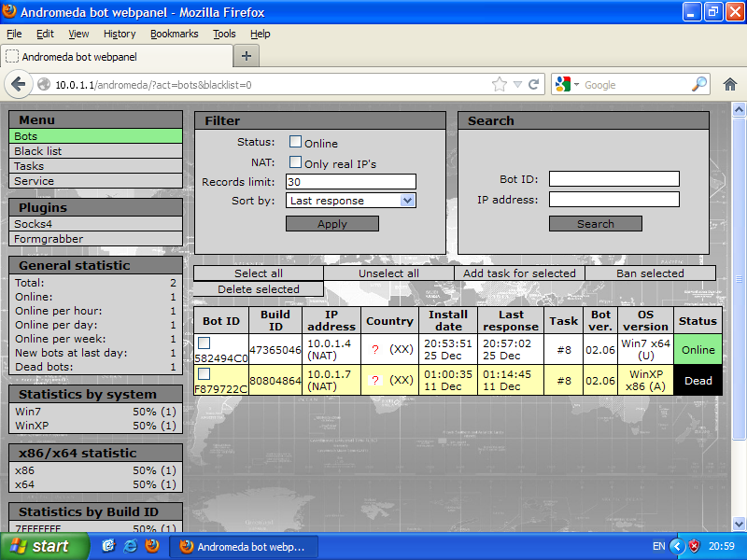Open the Help menu
Screen dimensions: 747x560
point(261,34)
